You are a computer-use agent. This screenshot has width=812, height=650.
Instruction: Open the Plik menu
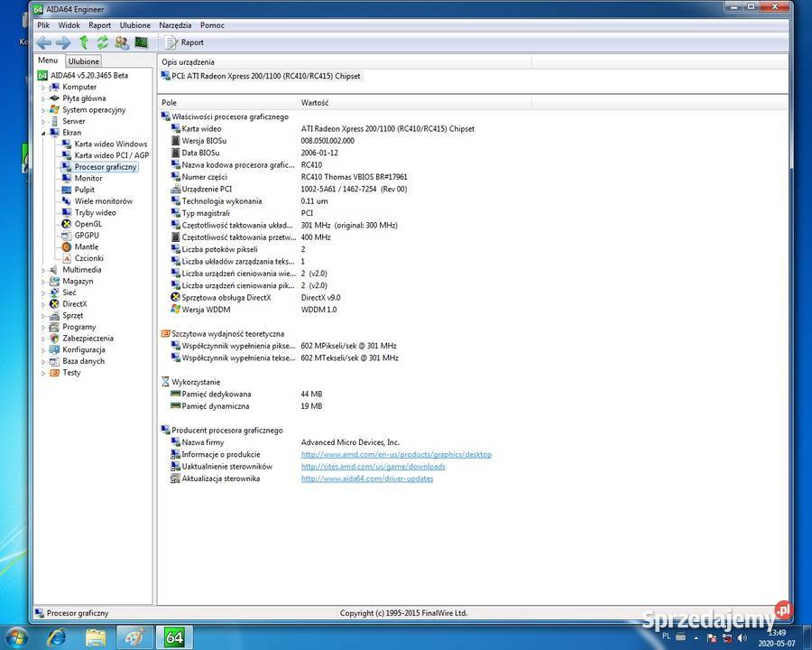point(43,25)
